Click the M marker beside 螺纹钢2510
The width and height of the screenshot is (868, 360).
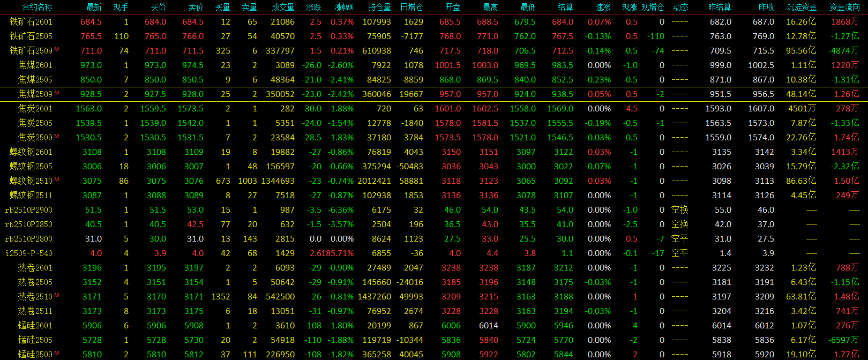coord(57,179)
